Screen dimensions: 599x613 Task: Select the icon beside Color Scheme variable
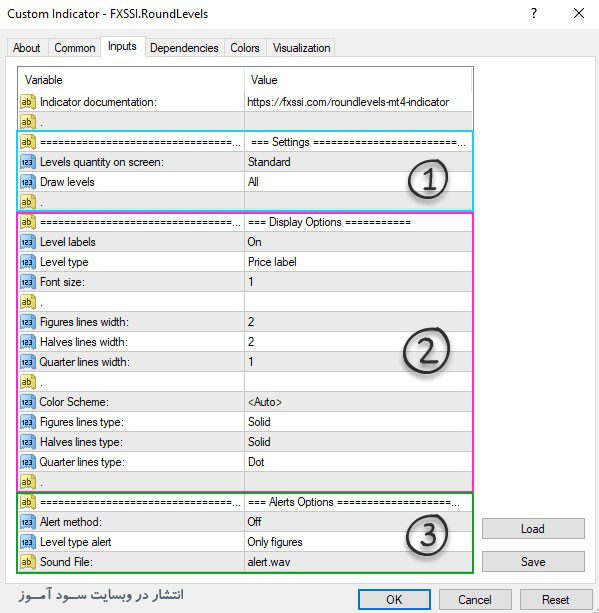[28, 402]
